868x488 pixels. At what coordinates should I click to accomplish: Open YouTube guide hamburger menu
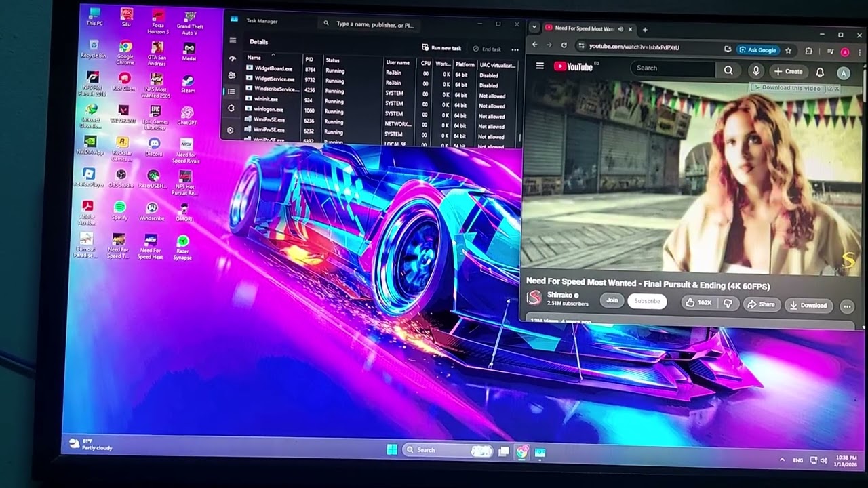[540, 66]
